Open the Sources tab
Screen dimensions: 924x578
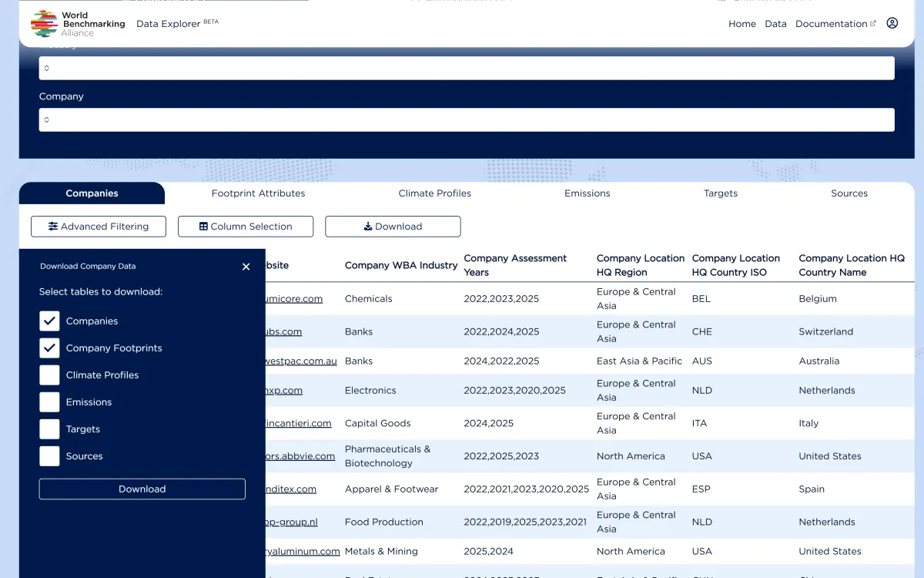[849, 193]
